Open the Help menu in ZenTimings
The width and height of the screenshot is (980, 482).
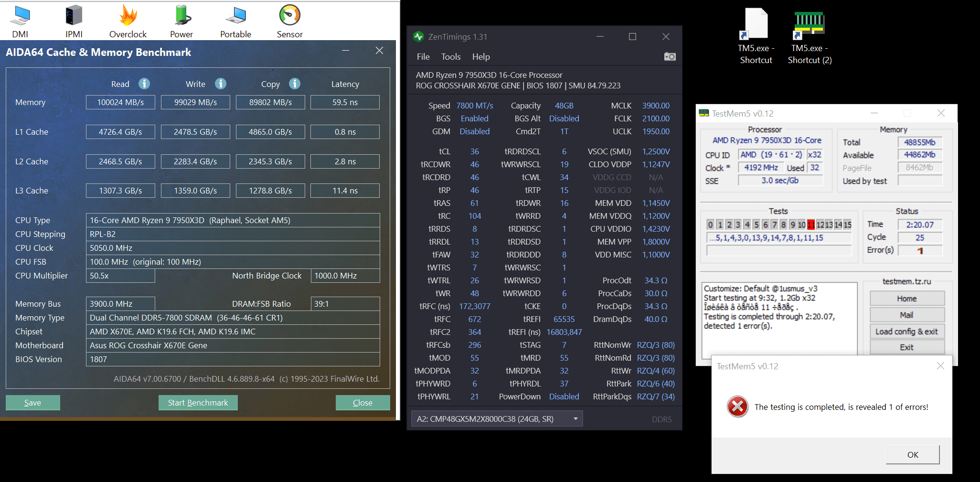coord(481,56)
